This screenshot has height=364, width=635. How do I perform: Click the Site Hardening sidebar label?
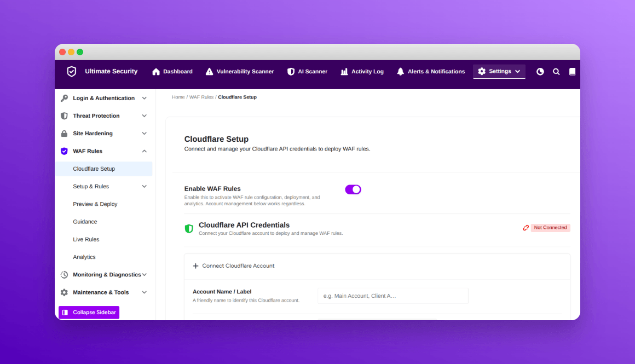coord(93,134)
